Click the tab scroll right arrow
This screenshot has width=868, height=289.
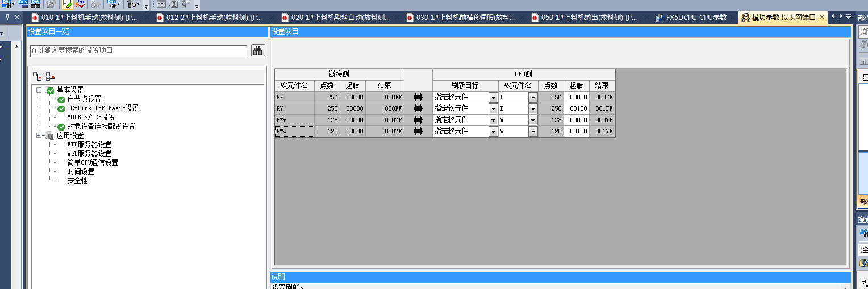click(840, 17)
